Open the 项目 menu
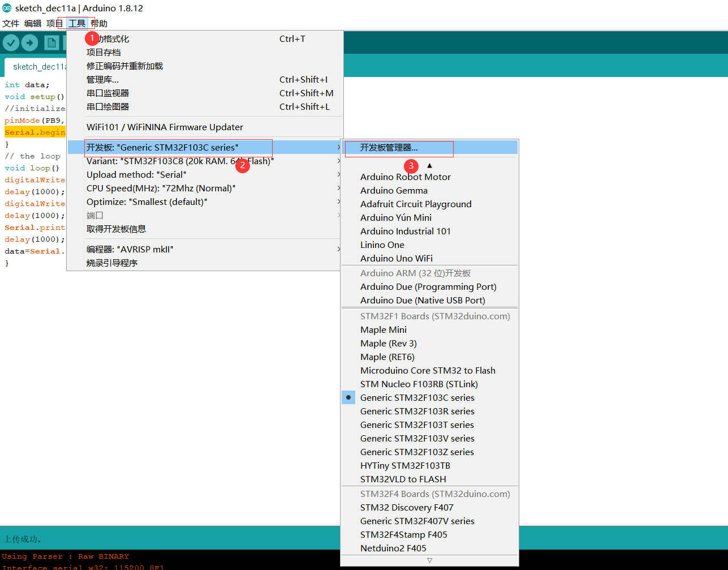This screenshot has height=570, width=728. point(55,23)
